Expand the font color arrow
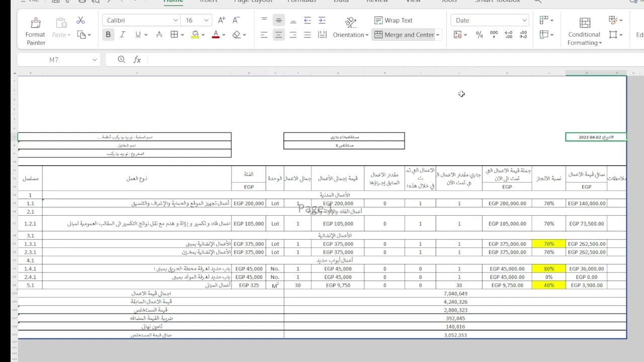 coord(224,35)
